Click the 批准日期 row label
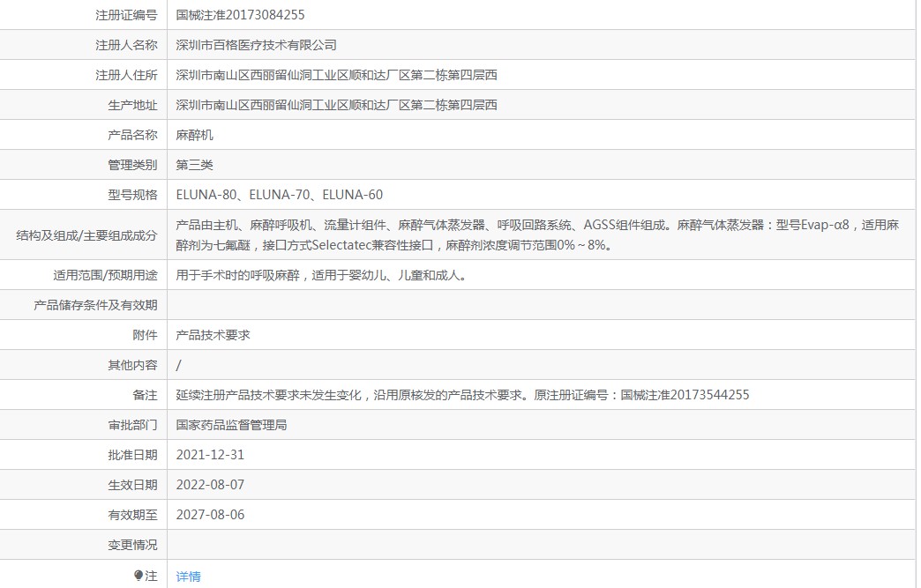 click(x=132, y=455)
